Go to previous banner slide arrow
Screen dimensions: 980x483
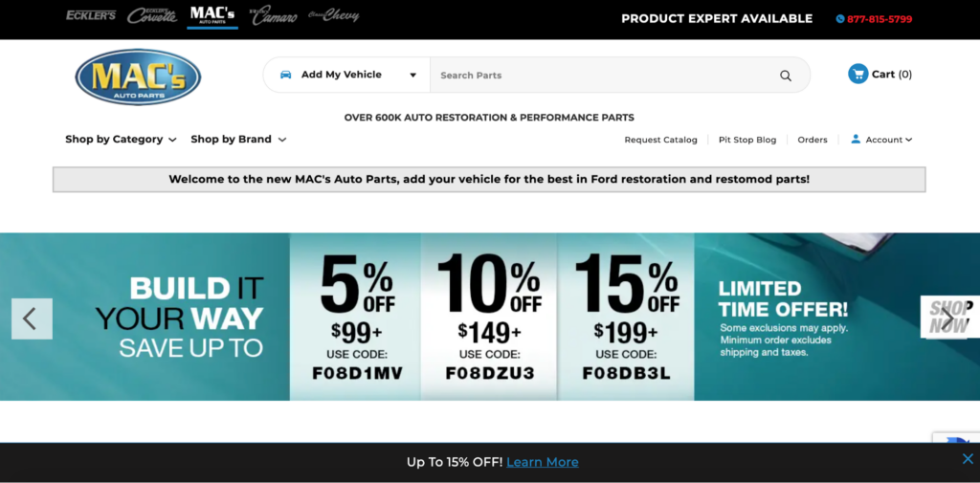[x=32, y=318]
